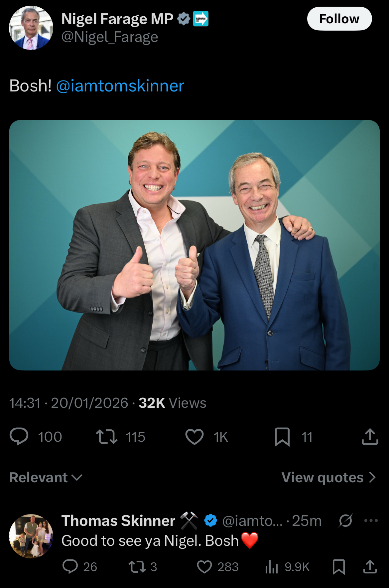The width and height of the screenshot is (389, 588).
Task: Share Thomas Skinner's reply
Action: pos(370,566)
